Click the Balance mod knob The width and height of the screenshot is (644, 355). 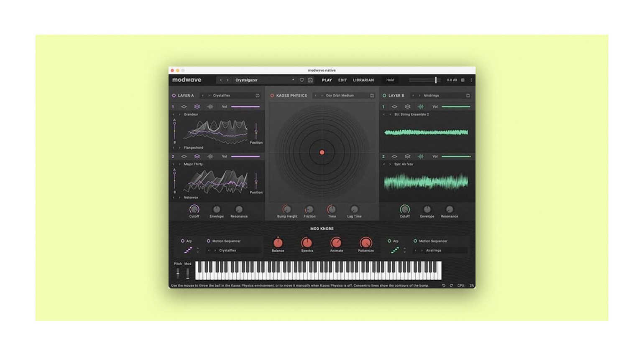[x=278, y=243]
